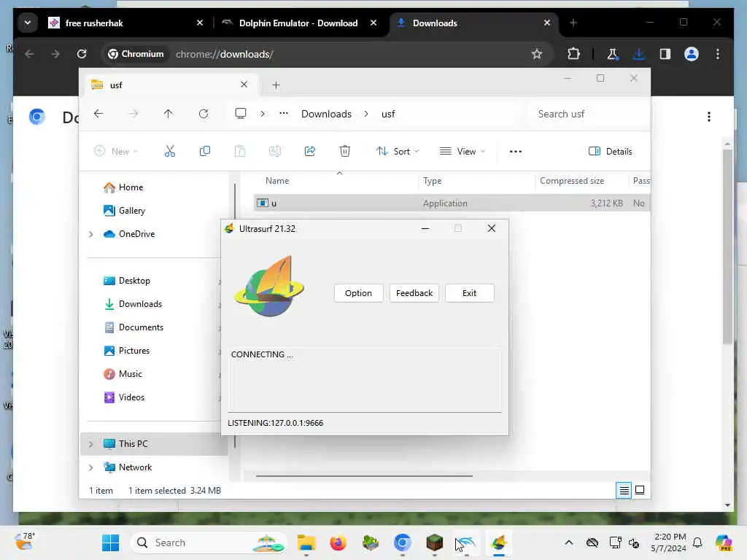Add a new File Explorer tab
This screenshot has height=560, width=747.
276,85
